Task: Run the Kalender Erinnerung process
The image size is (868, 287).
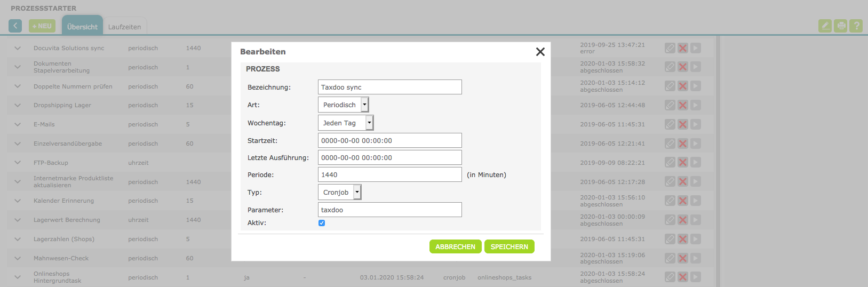Action: (x=696, y=201)
